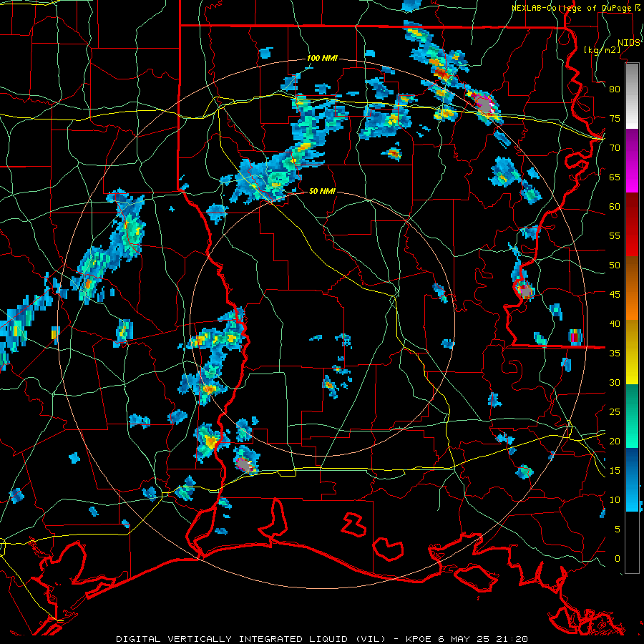This screenshot has width=644, height=644.
Task: Pick the dark blue segment of the legend
Action: (x=632, y=462)
